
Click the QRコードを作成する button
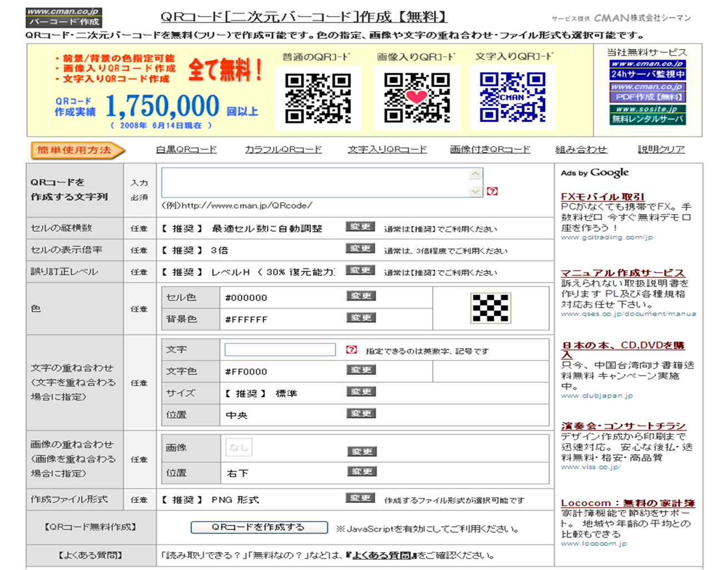(259, 527)
